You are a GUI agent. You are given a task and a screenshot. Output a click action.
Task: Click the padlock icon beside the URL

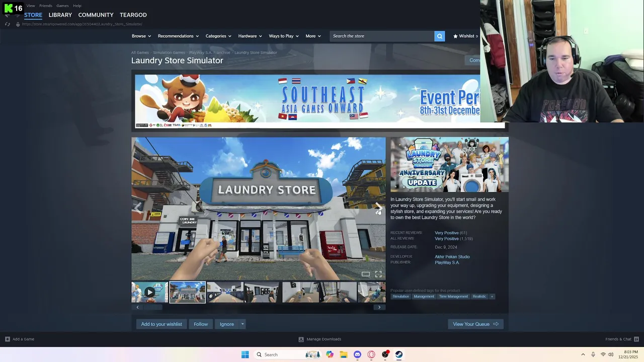coord(18,24)
